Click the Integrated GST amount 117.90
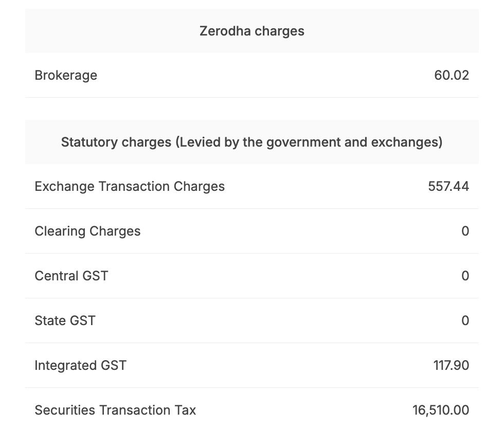 pyautogui.click(x=451, y=365)
